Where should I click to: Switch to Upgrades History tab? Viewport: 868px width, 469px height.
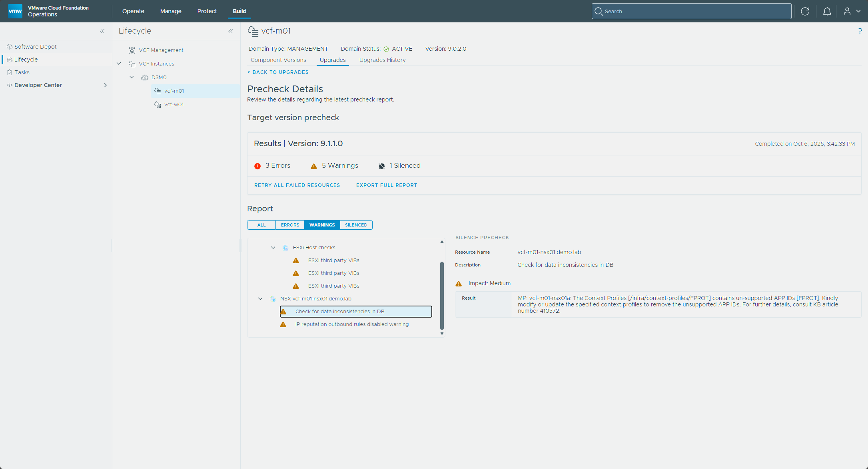tap(382, 60)
